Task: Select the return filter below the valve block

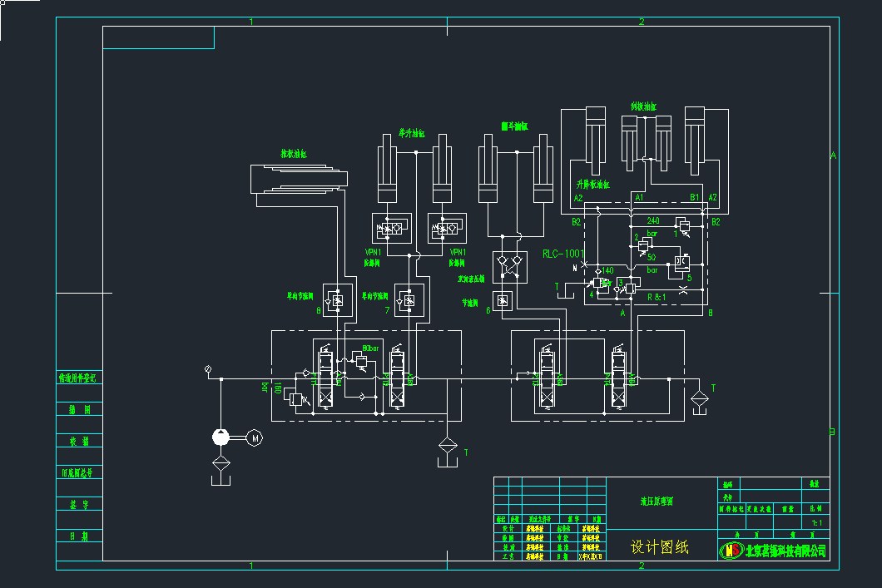Action: pyautogui.click(x=448, y=445)
